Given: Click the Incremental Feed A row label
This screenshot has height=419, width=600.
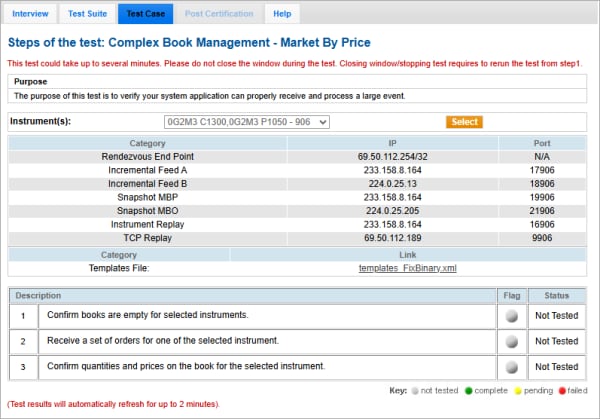Looking at the screenshot, I should coord(147,171).
